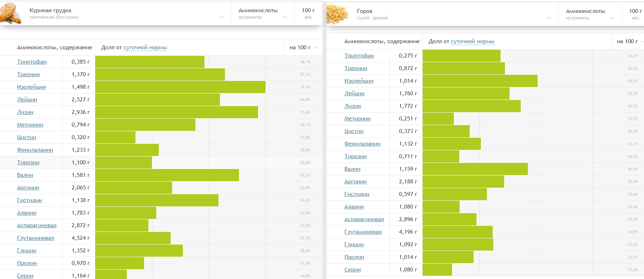Select value 4,524 г in chicken table
This screenshot has width=644, height=279.
click(x=80, y=238)
